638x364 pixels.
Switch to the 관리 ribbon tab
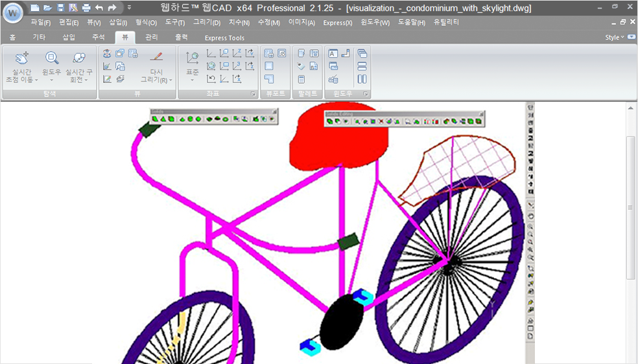pos(151,38)
